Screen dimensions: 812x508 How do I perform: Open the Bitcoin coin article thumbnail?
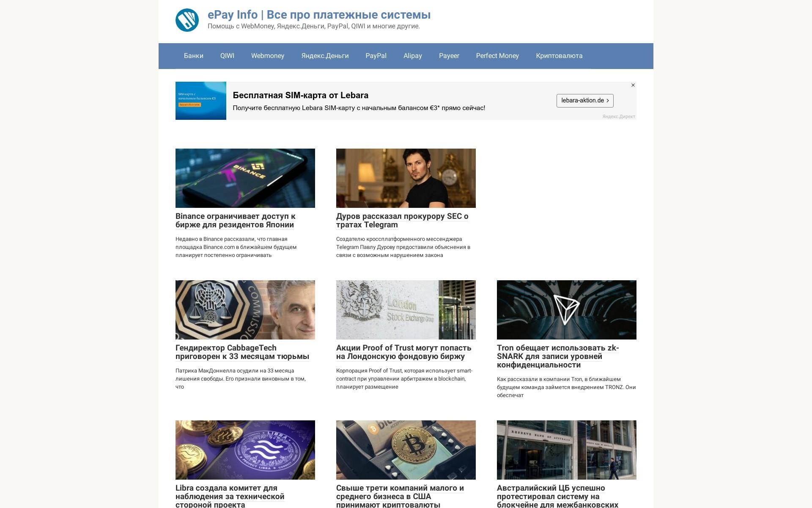point(406,450)
